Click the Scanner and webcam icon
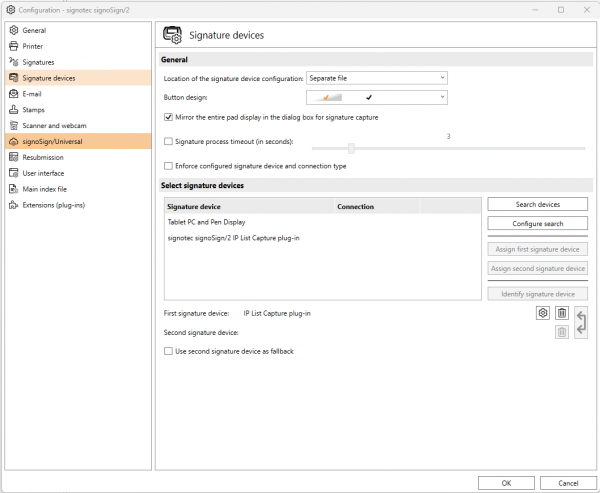The image size is (600, 493). click(13, 126)
